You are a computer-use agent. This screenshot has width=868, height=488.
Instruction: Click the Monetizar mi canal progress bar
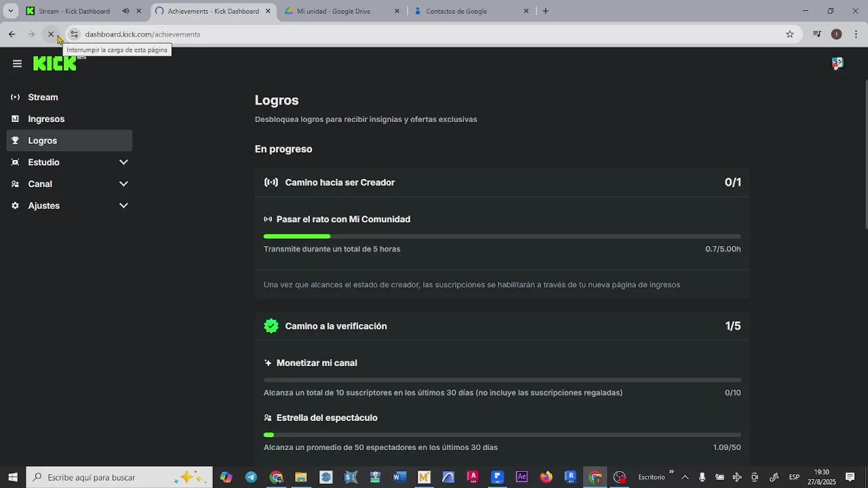click(x=502, y=380)
